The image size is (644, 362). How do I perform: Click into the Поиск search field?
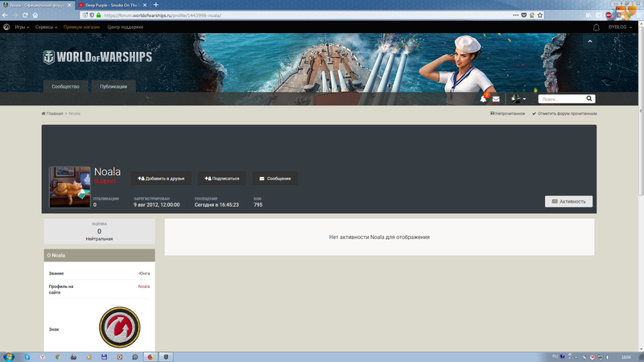pos(560,99)
